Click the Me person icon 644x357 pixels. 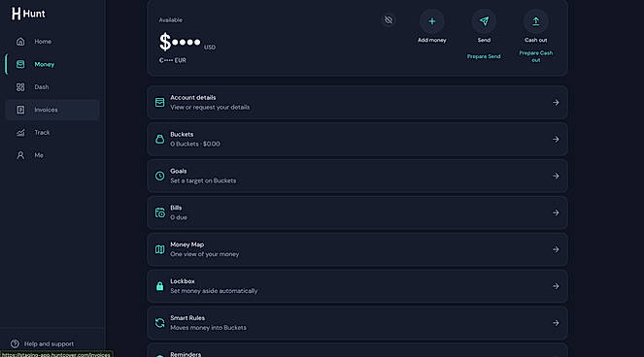coord(20,155)
